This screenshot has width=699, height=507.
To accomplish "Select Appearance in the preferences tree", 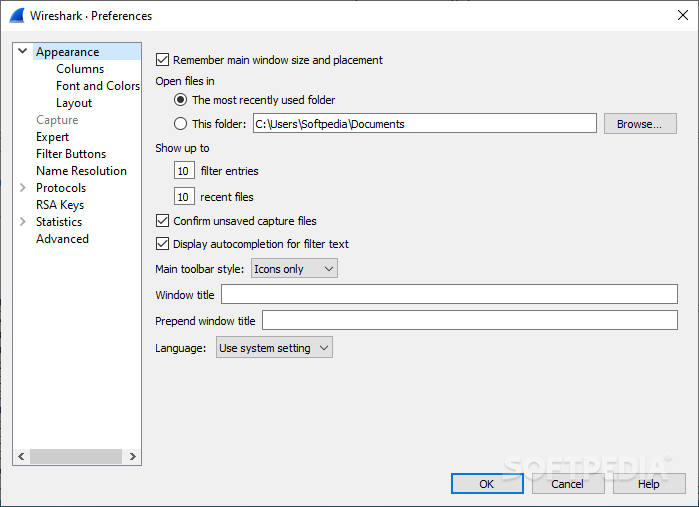I will point(68,52).
